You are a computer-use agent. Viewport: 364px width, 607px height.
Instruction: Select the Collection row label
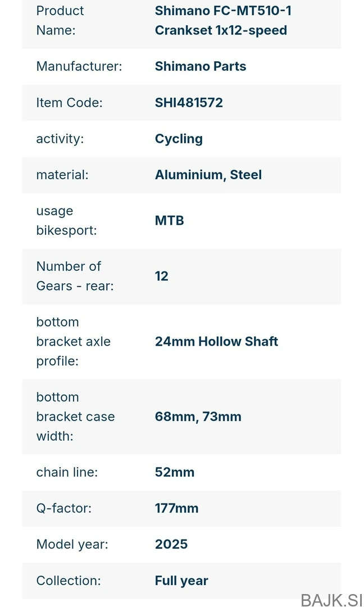coord(69,581)
